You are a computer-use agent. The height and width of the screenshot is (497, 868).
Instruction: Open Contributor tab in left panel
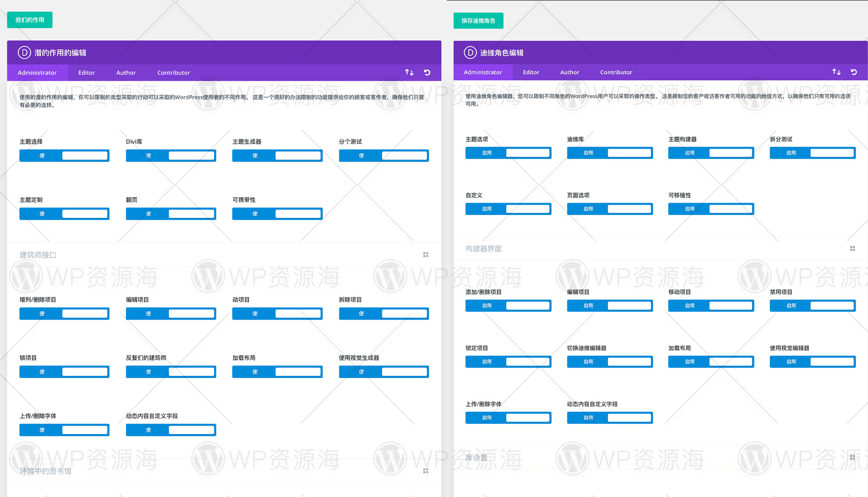tap(174, 73)
